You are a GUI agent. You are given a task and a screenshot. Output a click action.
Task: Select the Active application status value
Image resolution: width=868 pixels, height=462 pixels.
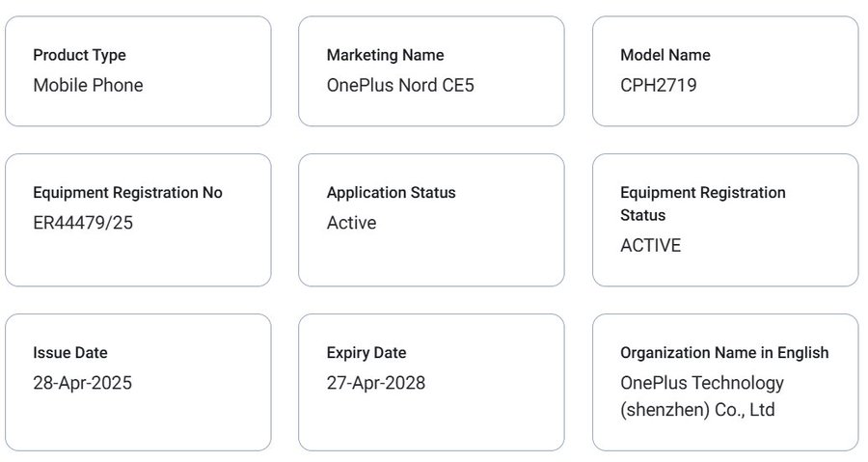[x=351, y=223]
